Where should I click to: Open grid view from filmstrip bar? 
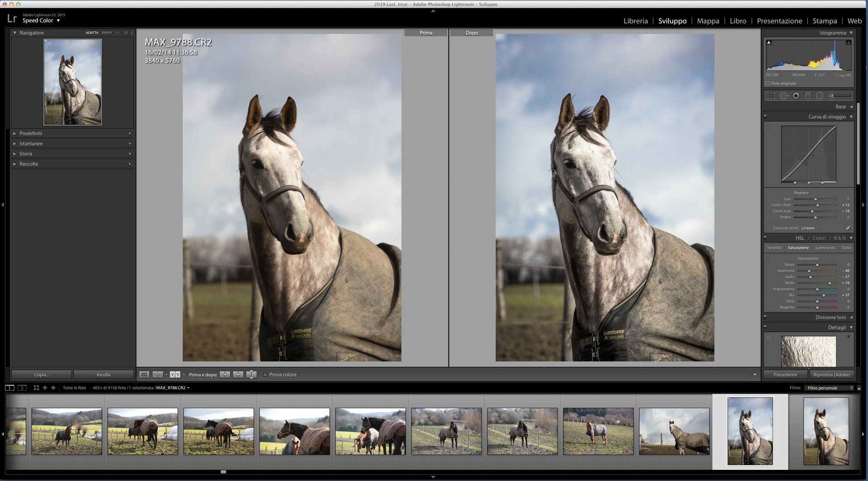coord(37,388)
